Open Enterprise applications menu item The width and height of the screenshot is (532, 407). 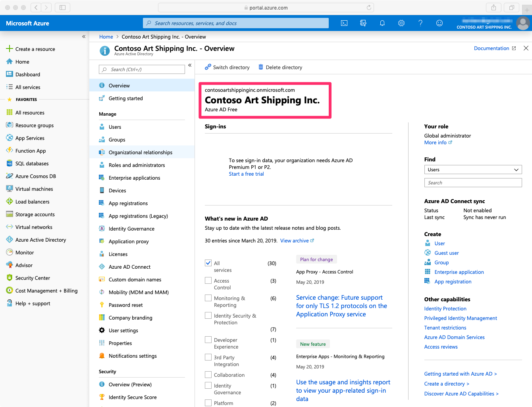click(142, 178)
